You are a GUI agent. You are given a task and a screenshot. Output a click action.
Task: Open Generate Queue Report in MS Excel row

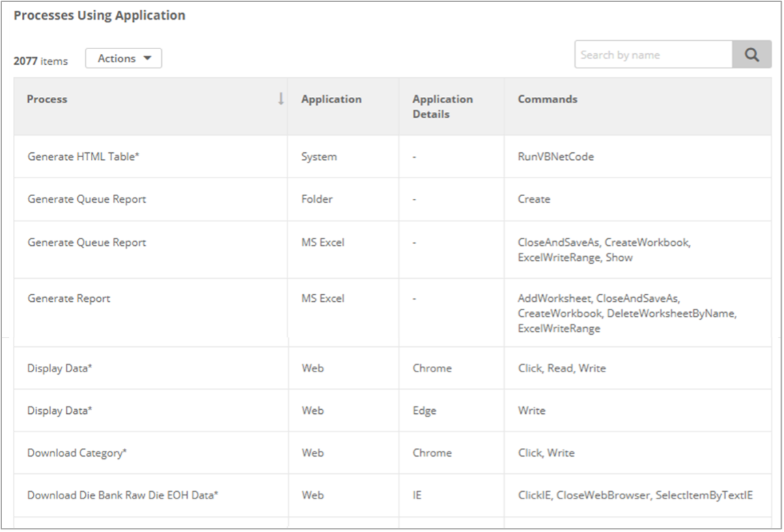pos(87,242)
